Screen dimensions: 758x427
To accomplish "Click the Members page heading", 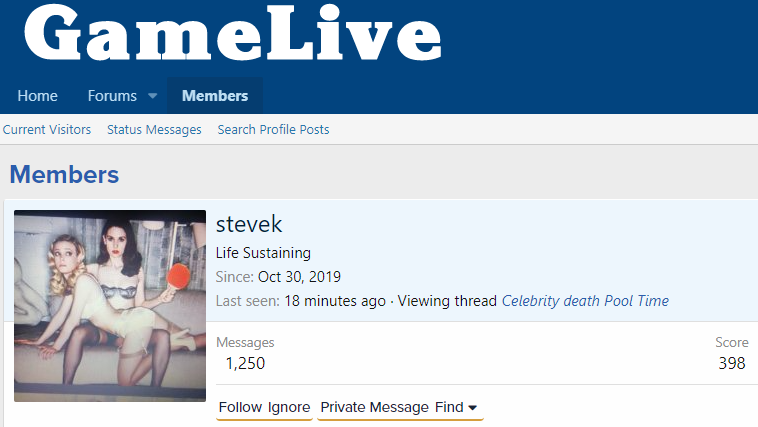I will click(x=64, y=176).
